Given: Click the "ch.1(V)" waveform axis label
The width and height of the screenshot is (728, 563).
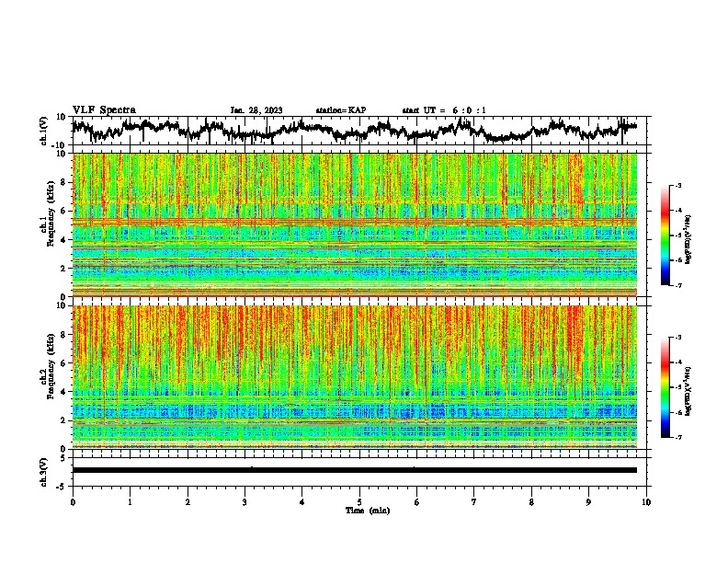Looking at the screenshot, I should click(44, 131).
